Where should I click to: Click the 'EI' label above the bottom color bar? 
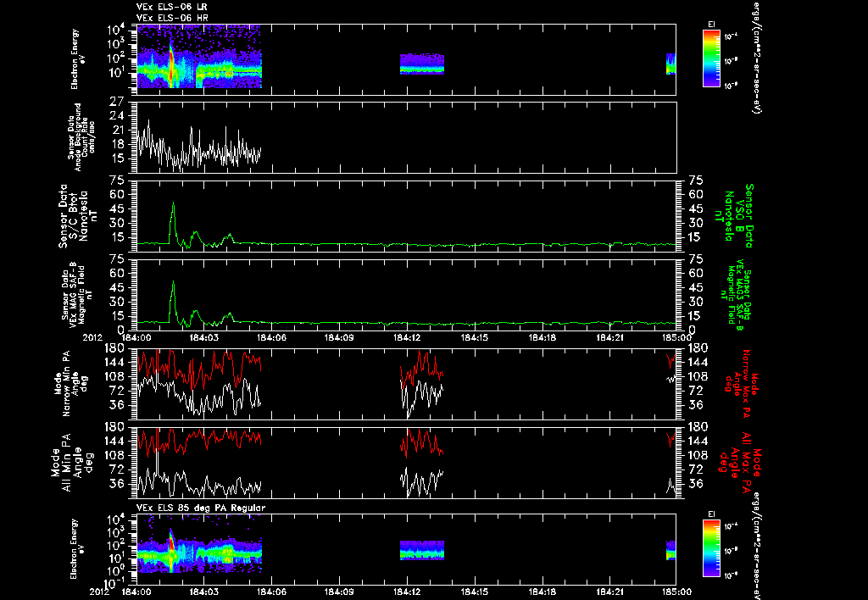(711, 514)
